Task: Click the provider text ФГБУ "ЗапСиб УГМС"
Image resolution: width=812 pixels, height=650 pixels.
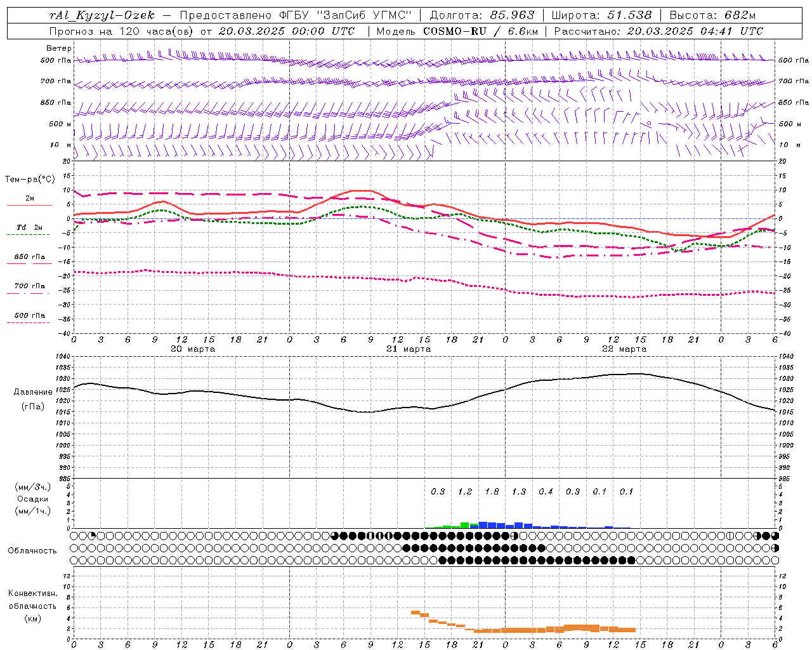Action: [x=345, y=15]
